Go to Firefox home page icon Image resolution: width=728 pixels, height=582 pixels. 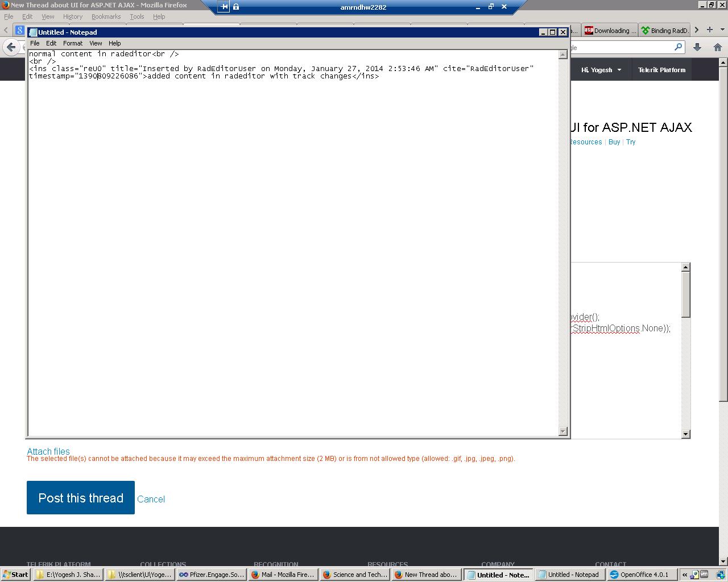coord(718,47)
